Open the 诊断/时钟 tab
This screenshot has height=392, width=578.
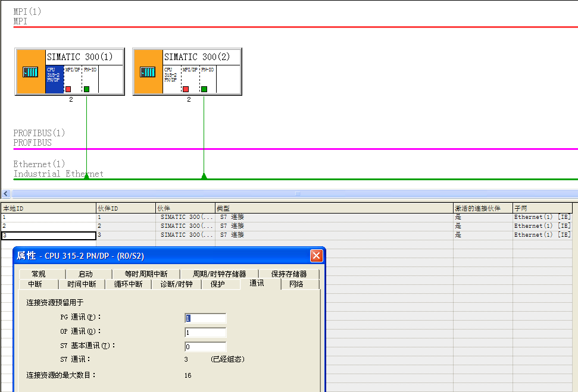pyautogui.click(x=177, y=284)
